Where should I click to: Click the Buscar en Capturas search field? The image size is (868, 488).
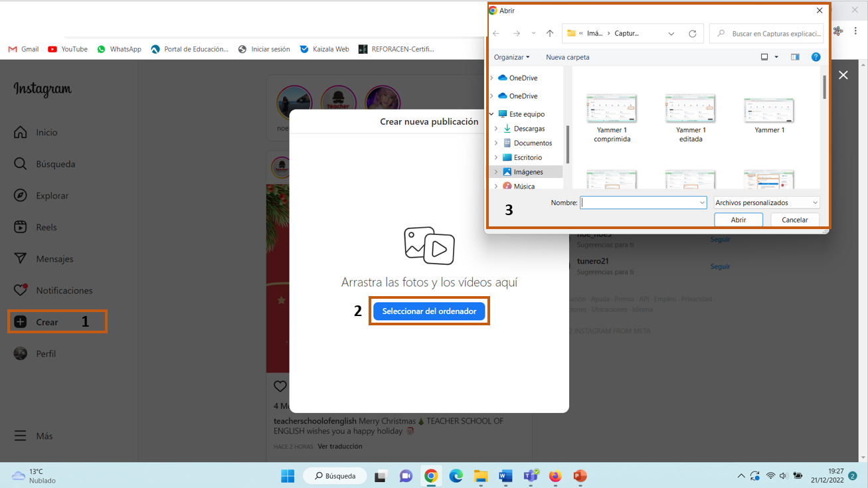click(767, 33)
